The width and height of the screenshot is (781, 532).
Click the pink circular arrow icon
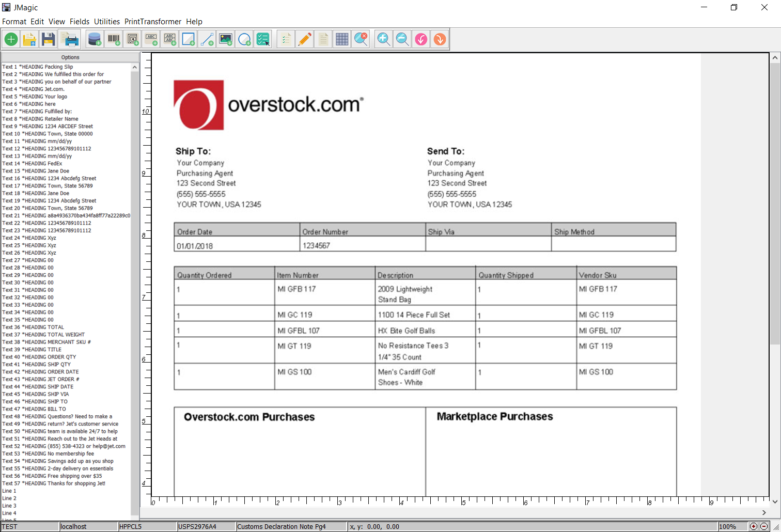click(421, 39)
